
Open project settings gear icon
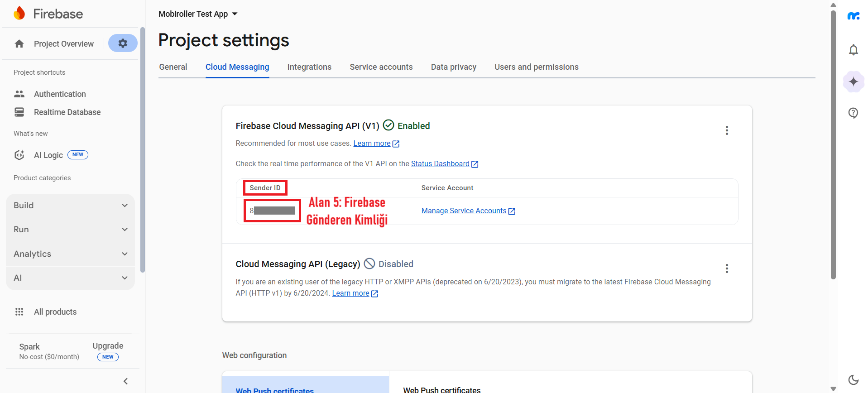[x=123, y=43]
